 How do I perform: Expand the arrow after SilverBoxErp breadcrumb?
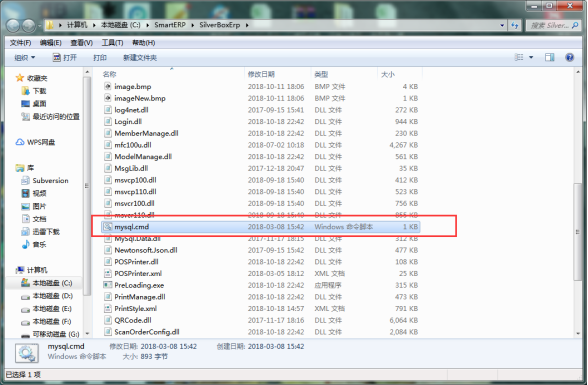click(247, 25)
